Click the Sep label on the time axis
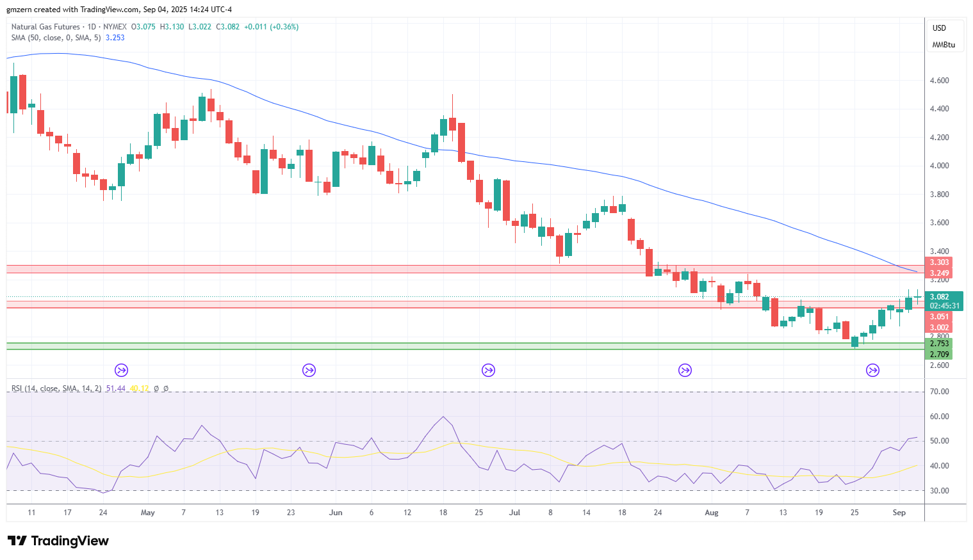The height and width of the screenshot is (560, 973). (899, 513)
